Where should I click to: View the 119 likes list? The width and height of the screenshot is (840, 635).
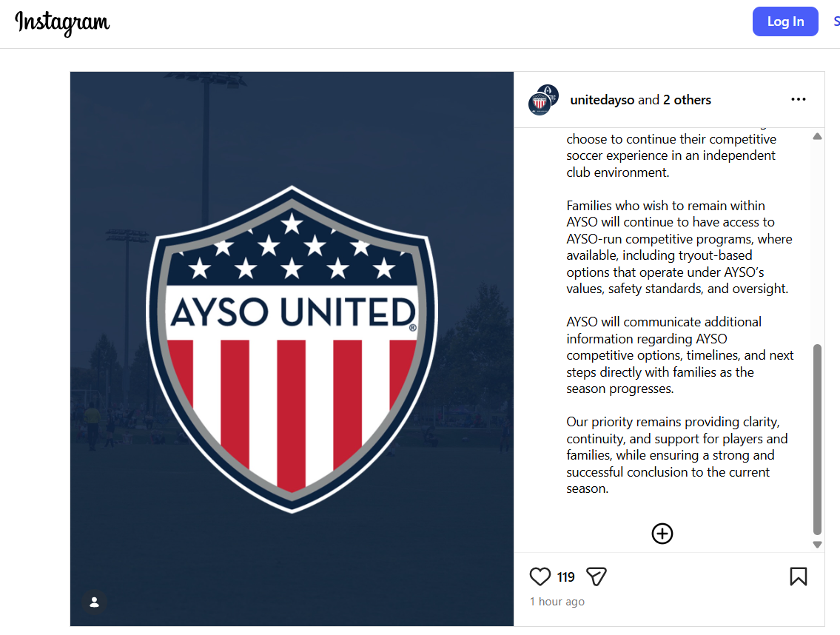(566, 577)
